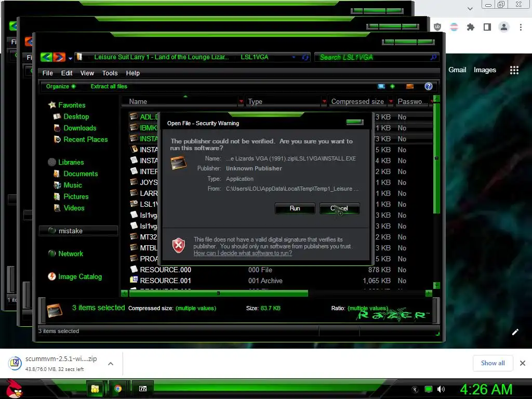Viewport: 532px width, 399px height.
Task: Click vertical scrollbar down arrow in file list
Action: pyautogui.click(x=436, y=285)
